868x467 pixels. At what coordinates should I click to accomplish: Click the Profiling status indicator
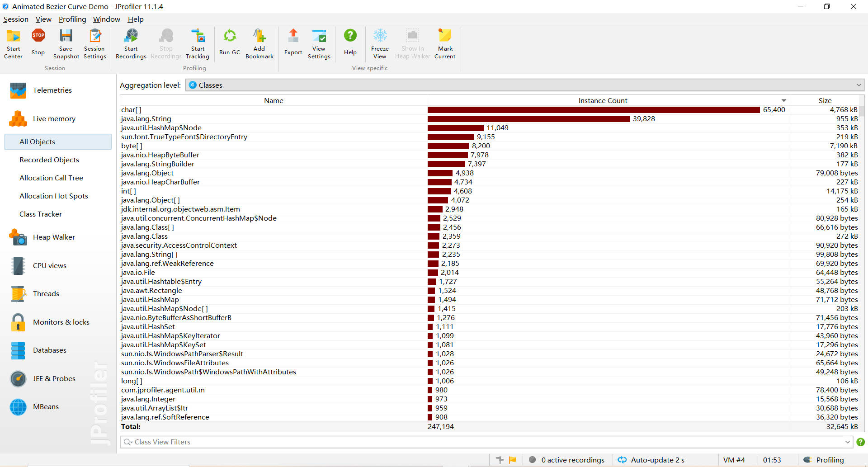[x=824, y=460]
